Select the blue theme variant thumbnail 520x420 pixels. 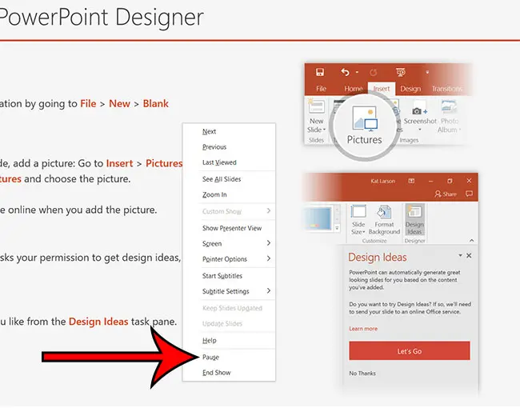pyautogui.click(x=318, y=218)
